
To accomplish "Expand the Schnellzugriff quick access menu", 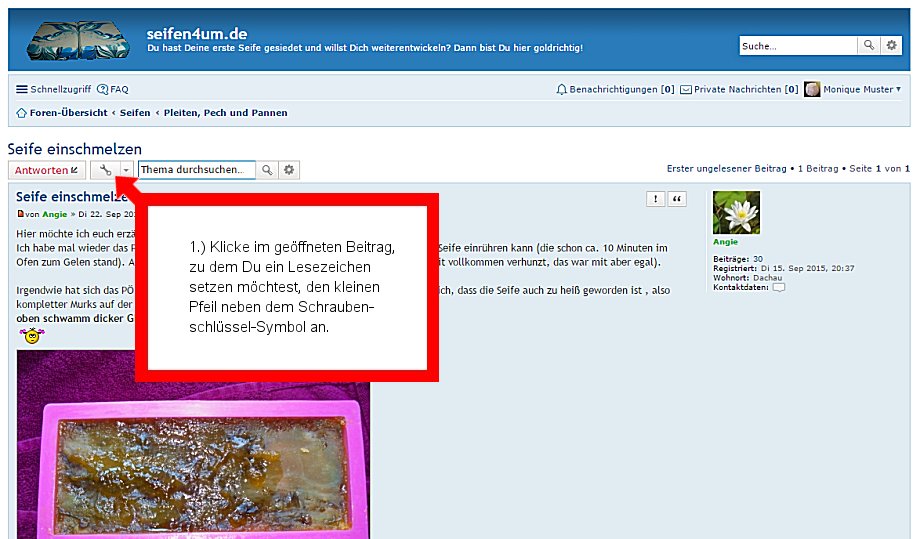I will coord(52,89).
